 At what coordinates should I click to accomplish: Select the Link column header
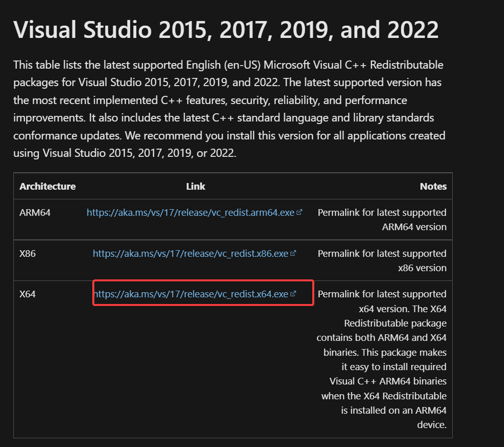tap(195, 186)
